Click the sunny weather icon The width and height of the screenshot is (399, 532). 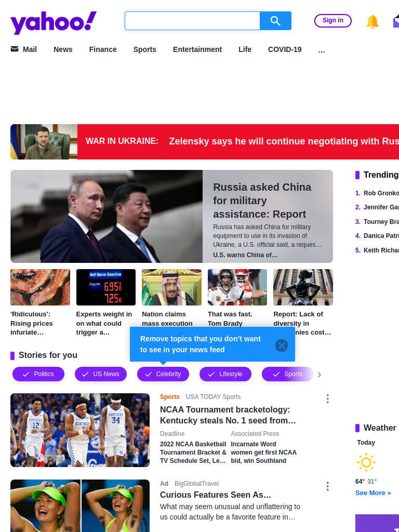pyautogui.click(x=366, y=462)
